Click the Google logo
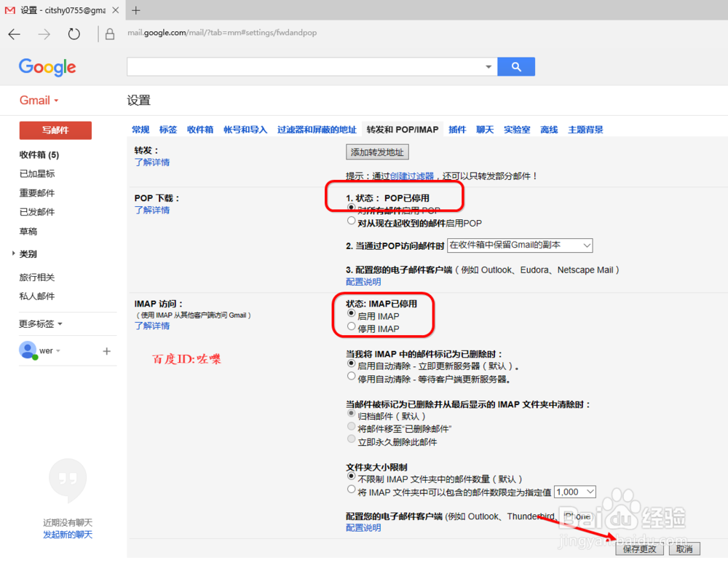 (x=47, y=67)
